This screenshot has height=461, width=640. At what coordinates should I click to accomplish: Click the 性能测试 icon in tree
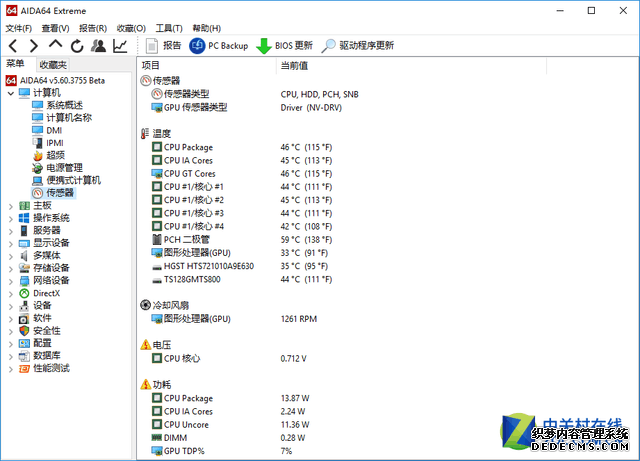24,369
